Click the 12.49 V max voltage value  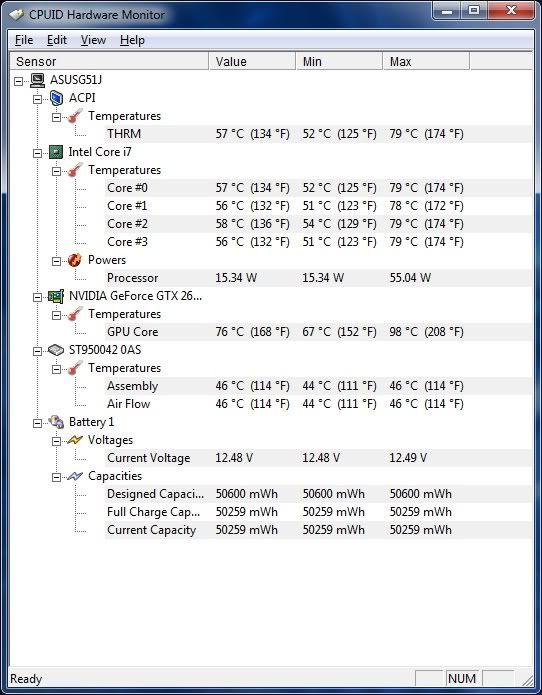pyautogui.click(x=408, y=458)
